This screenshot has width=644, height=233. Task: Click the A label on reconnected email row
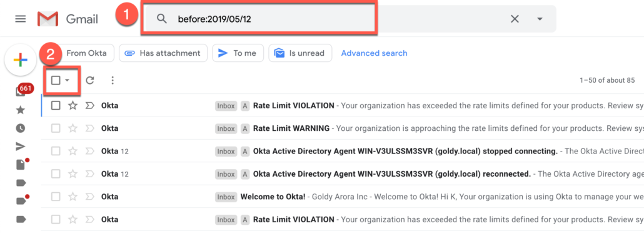[x=245, y=174]
